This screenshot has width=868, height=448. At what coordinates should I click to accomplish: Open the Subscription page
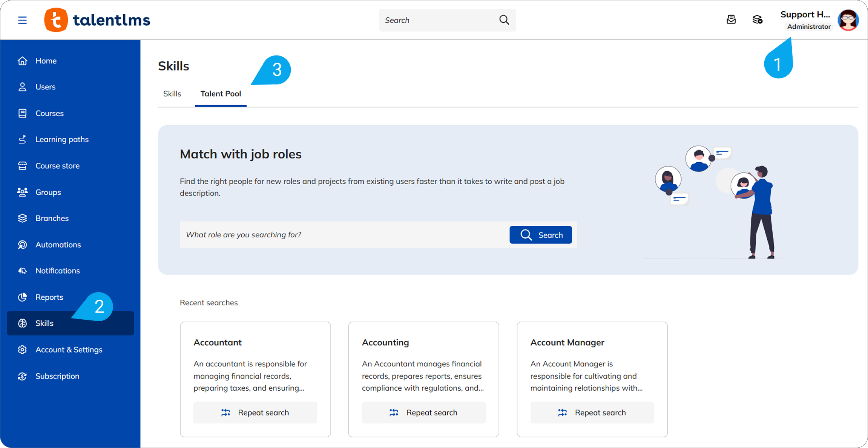(57, 376)
